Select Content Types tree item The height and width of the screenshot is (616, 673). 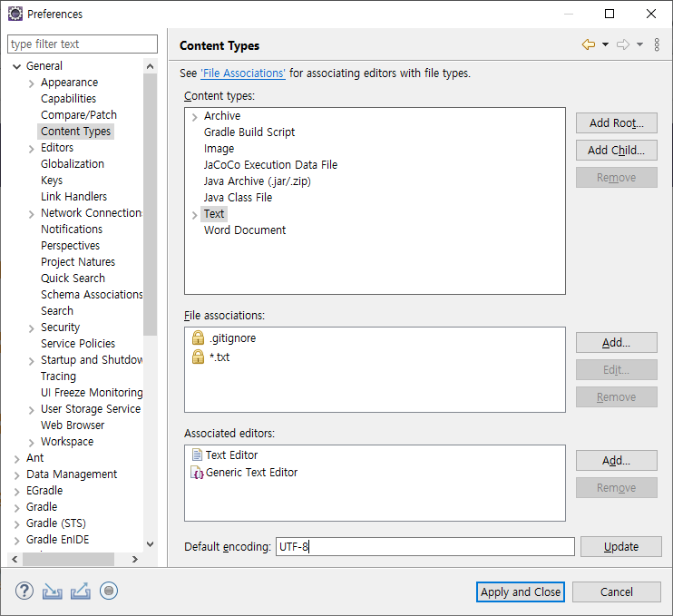click(75, 132)
